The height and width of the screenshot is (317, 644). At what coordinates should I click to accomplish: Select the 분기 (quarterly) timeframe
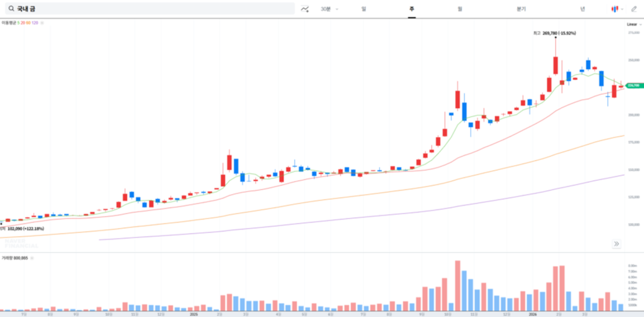click(x=521, y=9)
